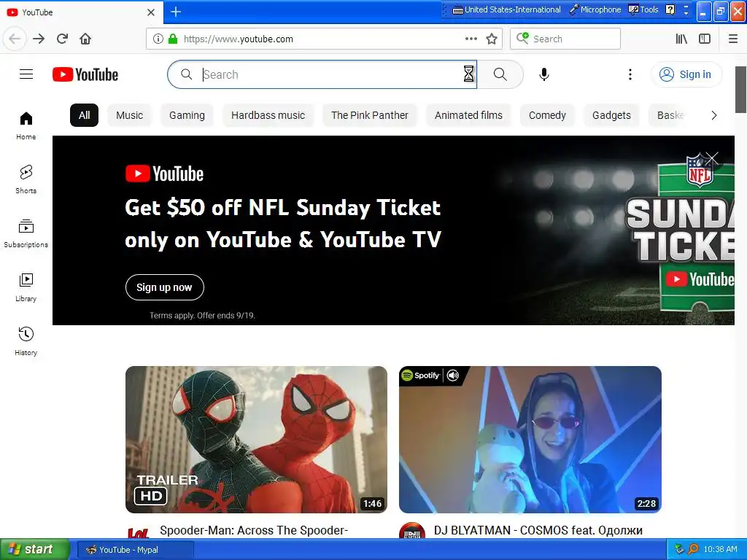The width and height of the screenshot is (747, 560).
Task: Reload the page with the refresh icon
Action: (x=62, y=39)
